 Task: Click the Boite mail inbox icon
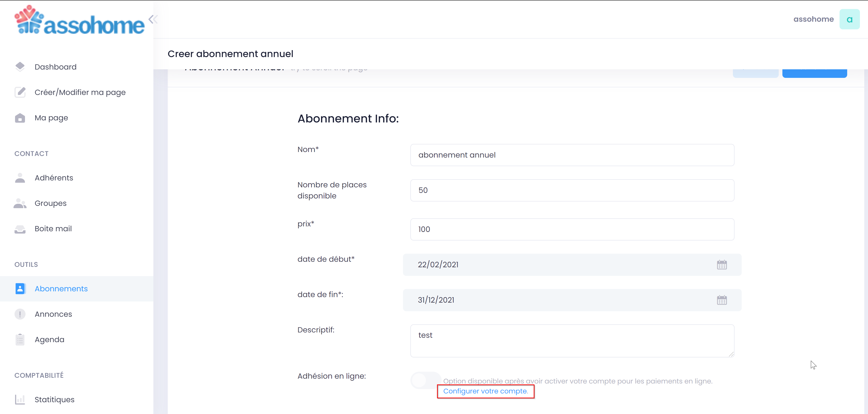pos(20,229)
